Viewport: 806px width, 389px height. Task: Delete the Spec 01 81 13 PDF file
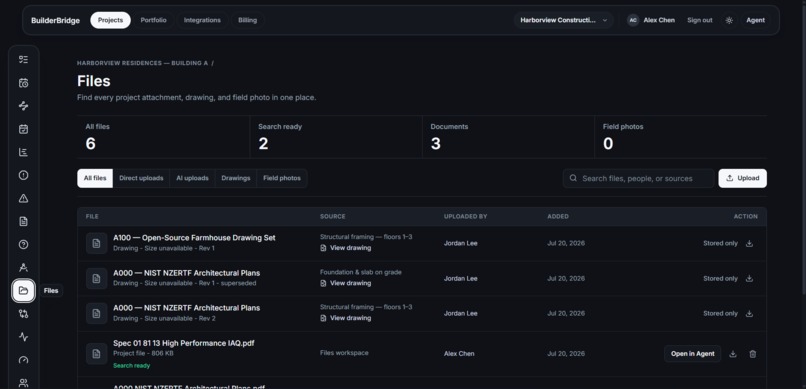point(753,354)
